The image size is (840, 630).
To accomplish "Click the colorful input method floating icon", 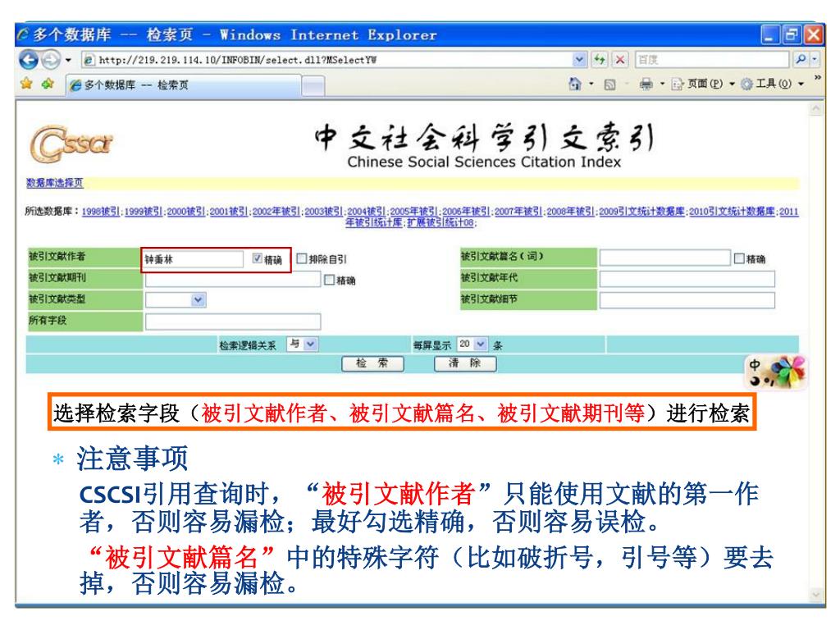I will tap(775, 372).
